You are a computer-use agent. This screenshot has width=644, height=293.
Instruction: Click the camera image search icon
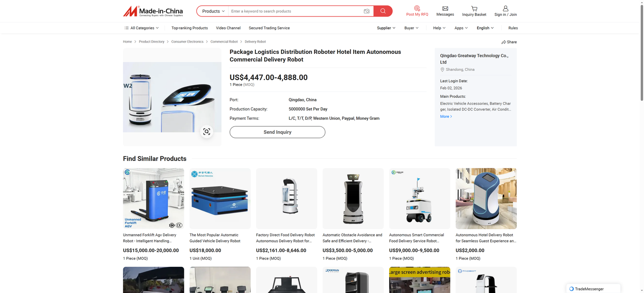366,11
